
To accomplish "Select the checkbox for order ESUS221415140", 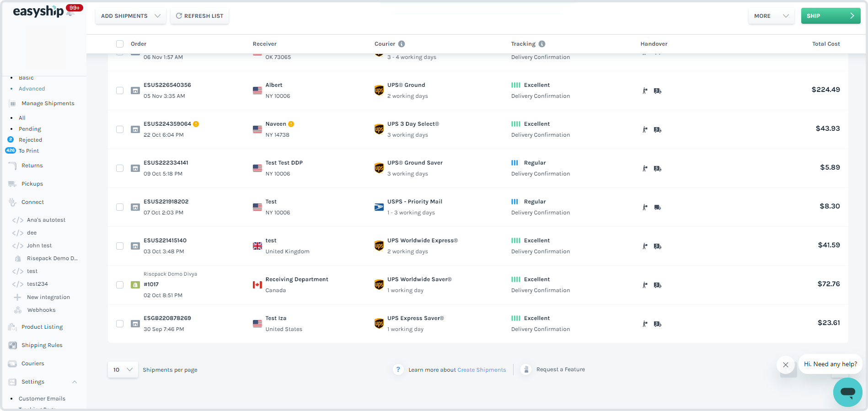I will click(x=120, y=246).
